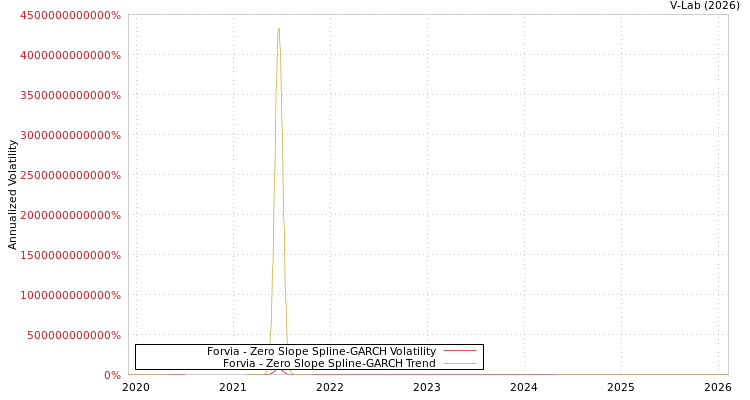Click the red Volatility legend line sample

click(460, 351)
